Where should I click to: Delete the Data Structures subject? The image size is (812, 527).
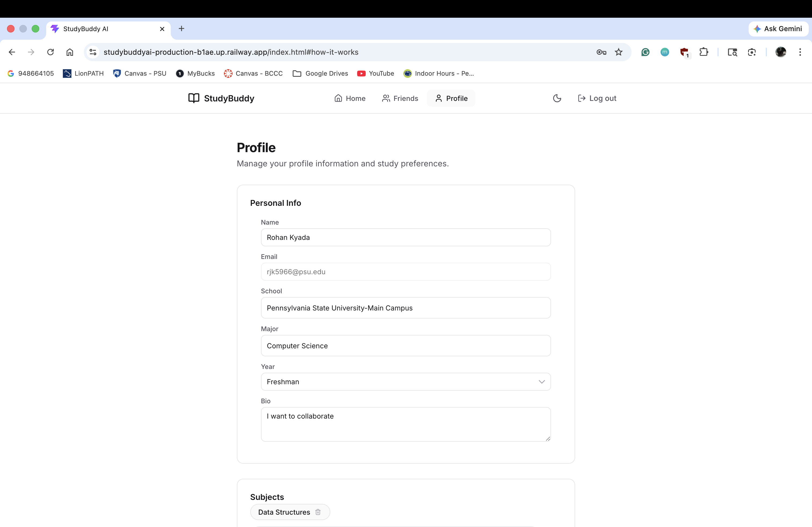318,512
